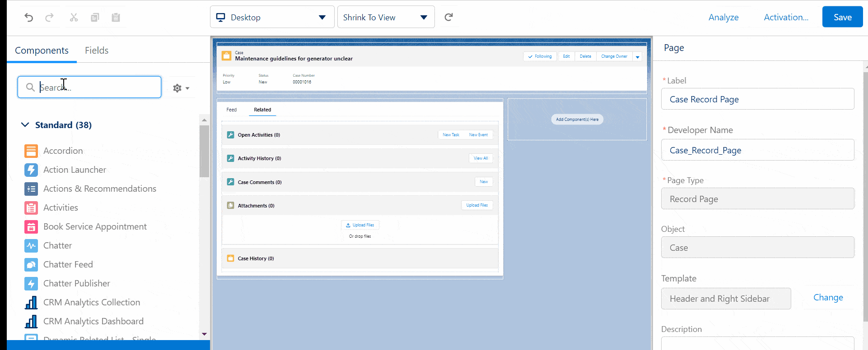Click the Case Comments list icon
The height and width of the screenshot is (350, 868).
tap(230, 182)
